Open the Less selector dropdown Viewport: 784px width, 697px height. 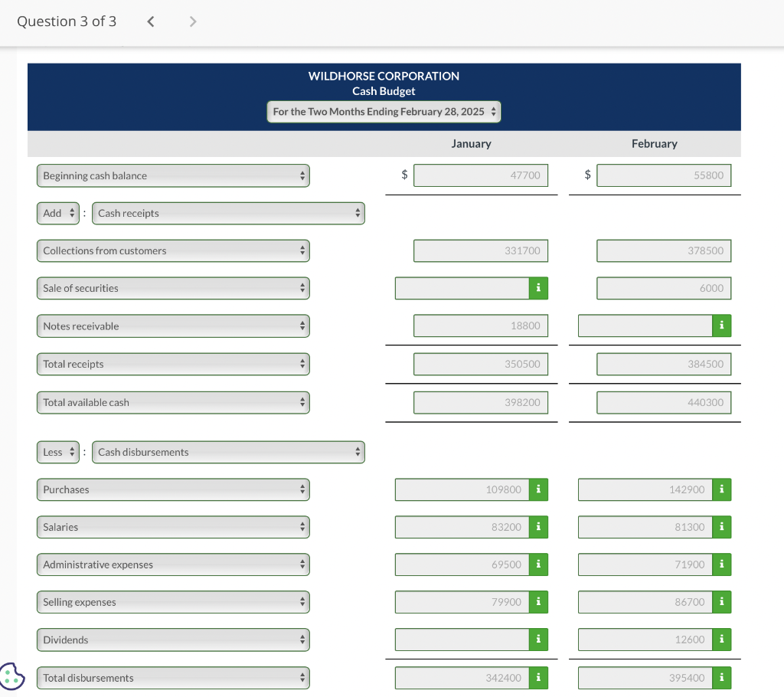pos(58,452)
